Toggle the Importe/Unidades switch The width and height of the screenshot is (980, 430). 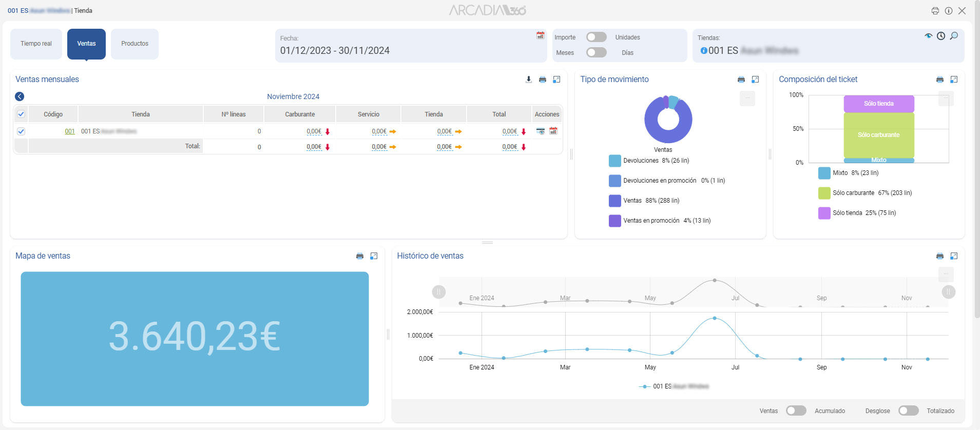tap(596, 37)
